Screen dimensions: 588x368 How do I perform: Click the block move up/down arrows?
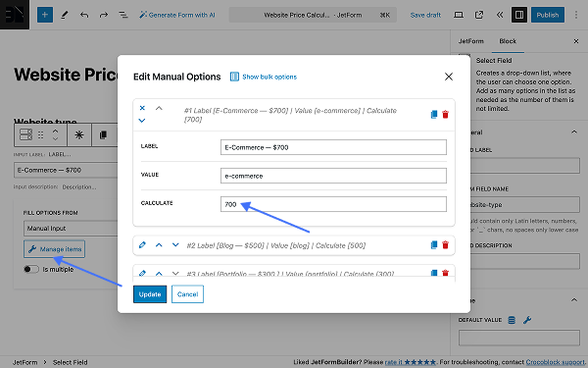[x=56, y=134]
